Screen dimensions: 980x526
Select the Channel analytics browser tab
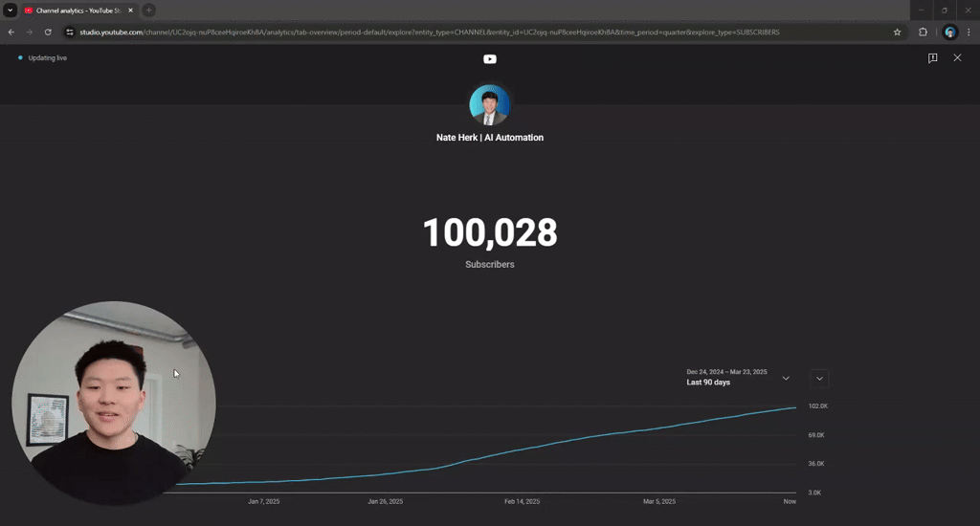[x=78, y=10]
